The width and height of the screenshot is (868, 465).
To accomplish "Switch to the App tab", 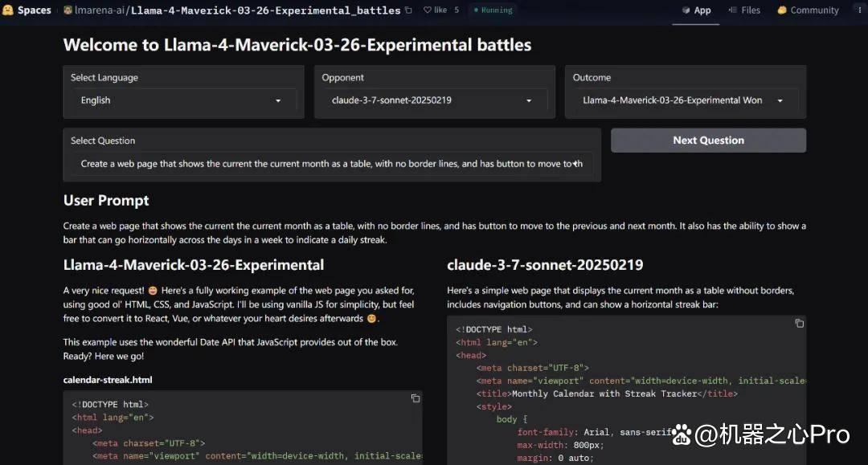I will 696,10.
